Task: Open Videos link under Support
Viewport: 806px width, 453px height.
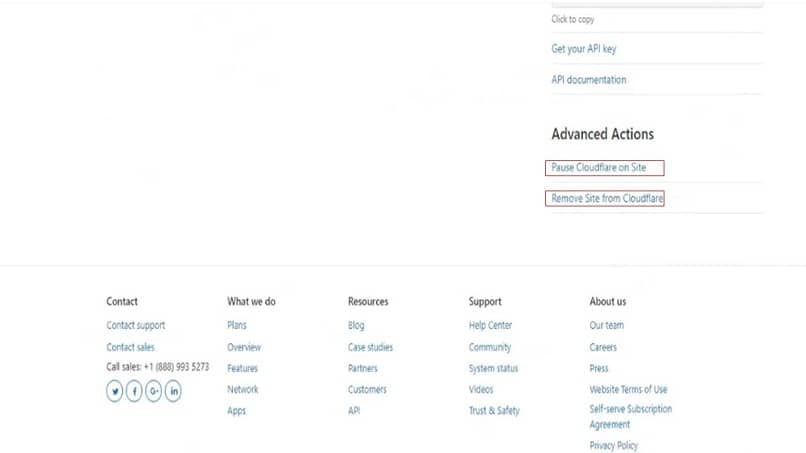Action: tap(481, 389)
